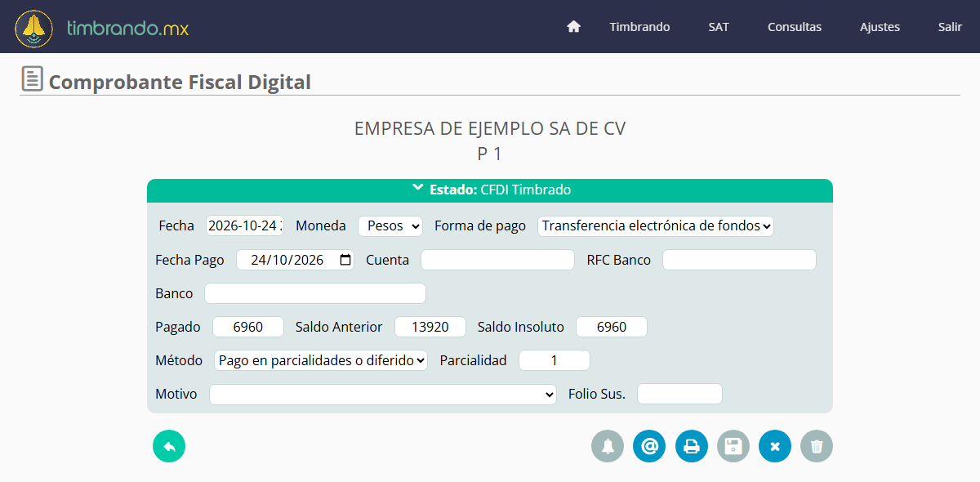
Task: Click the 'Parcialidad' label
Action: pyautogui.click(x=473, y=359)
